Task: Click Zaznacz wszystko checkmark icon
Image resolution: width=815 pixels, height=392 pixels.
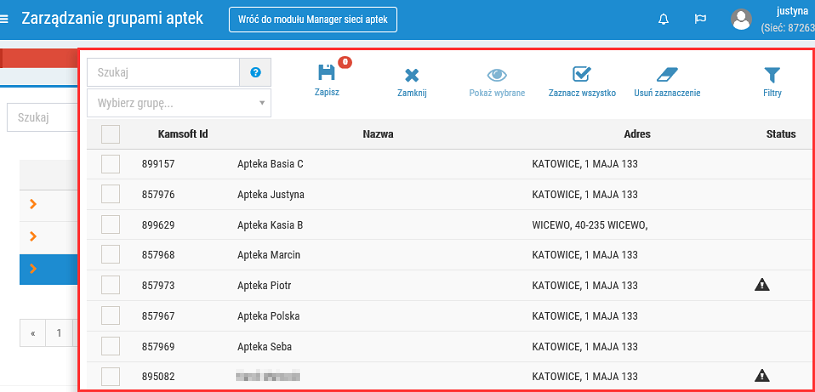Action: tap(581, 74)
